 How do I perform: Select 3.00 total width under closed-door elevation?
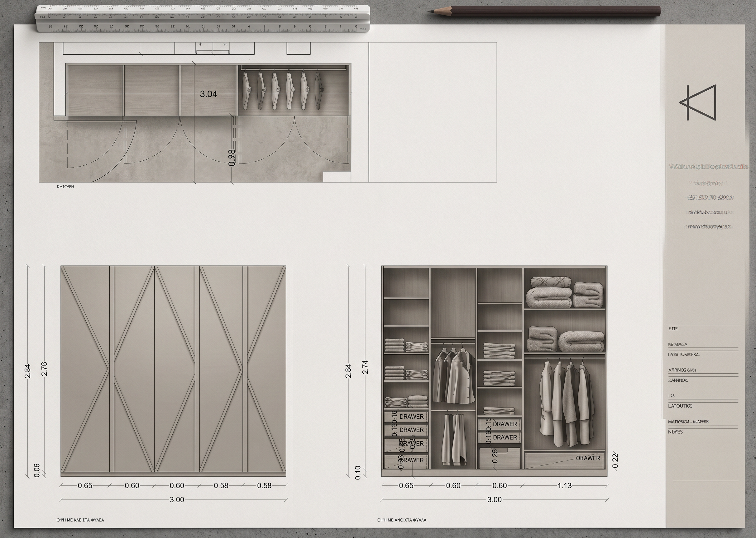point(177,500)
